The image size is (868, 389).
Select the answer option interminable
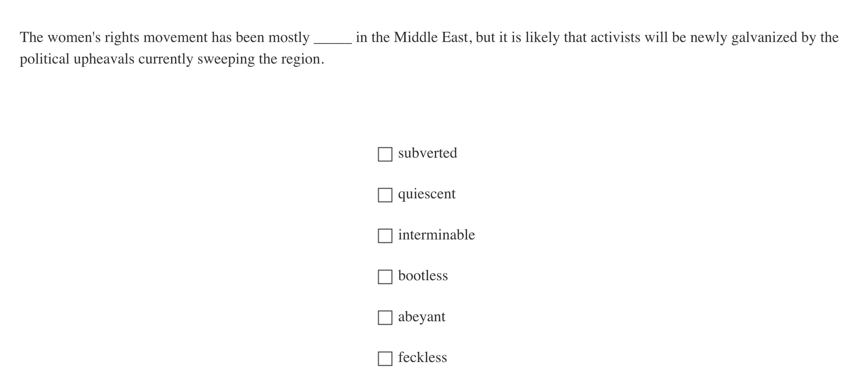tap(436, 235)
